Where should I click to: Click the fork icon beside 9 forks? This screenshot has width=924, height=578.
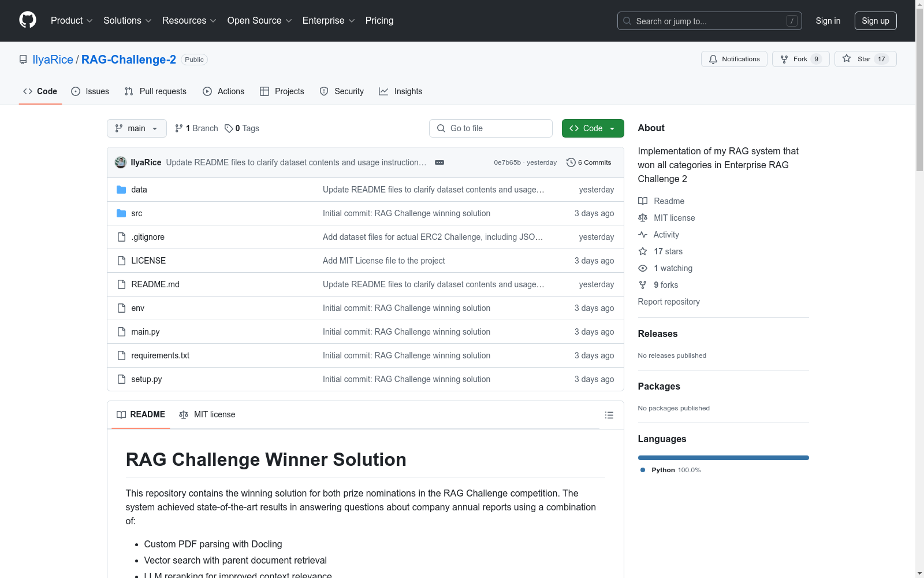(643, 285)
